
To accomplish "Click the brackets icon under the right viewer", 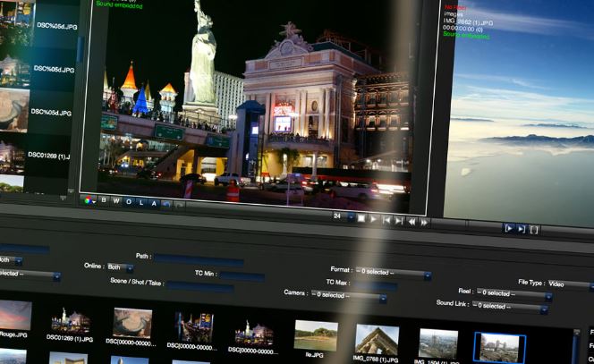I will [x=534, y=230].
